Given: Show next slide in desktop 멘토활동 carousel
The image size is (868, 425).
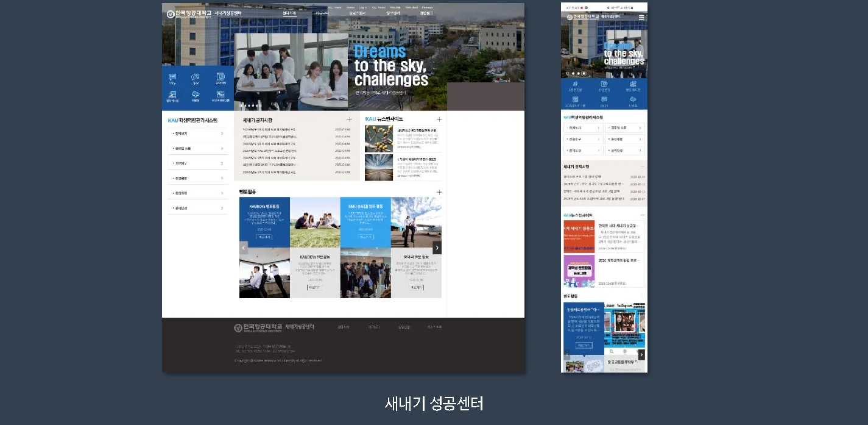Looking at the screenshot, I should tap(437, 248).
